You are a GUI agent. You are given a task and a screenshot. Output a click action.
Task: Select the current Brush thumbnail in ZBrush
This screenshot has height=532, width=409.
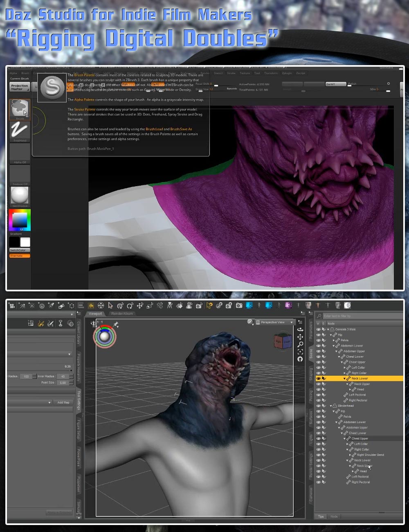20,109
